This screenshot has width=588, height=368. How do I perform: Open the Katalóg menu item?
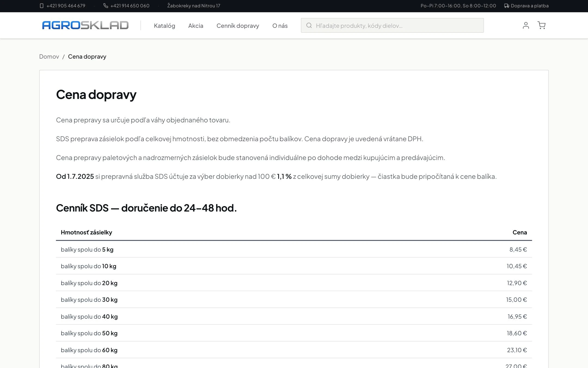click(x=164, y=26)
